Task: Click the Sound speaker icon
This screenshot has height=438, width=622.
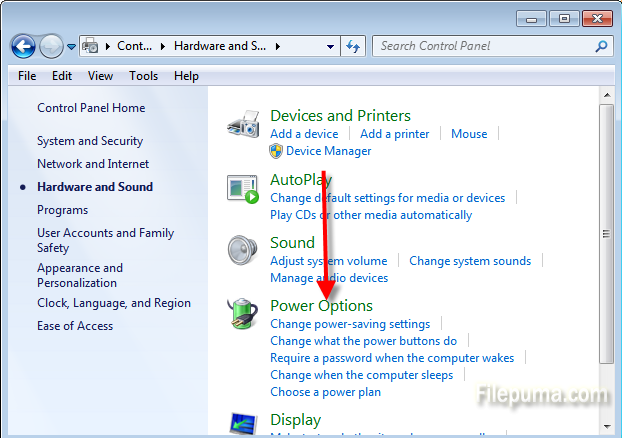Action: (x=243, y=250)
